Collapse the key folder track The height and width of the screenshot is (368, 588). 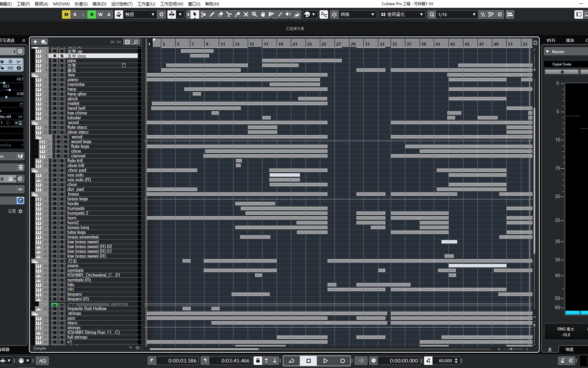(x=35, y=75)
